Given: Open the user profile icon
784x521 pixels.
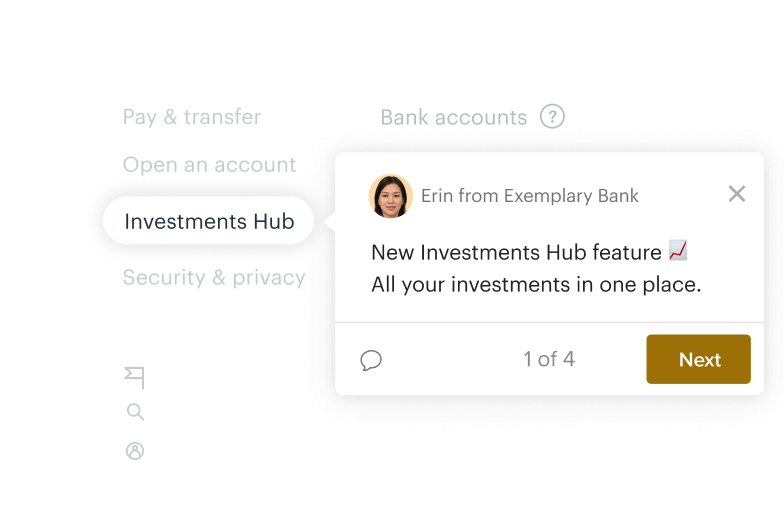Looking at the screenshot, I should coord(135,451).
